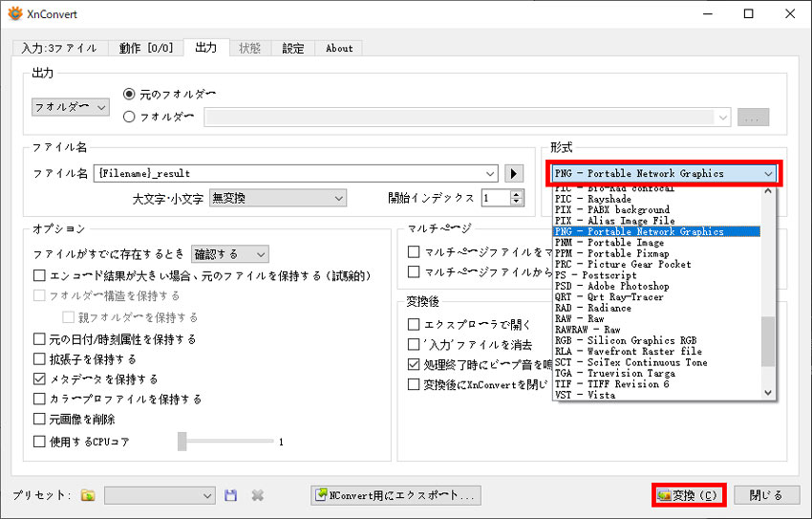This screenshot has width=812, height=519.
Task: Uncheck 処理終了時にビープ音 checkbox
Action: pos(414,365)
